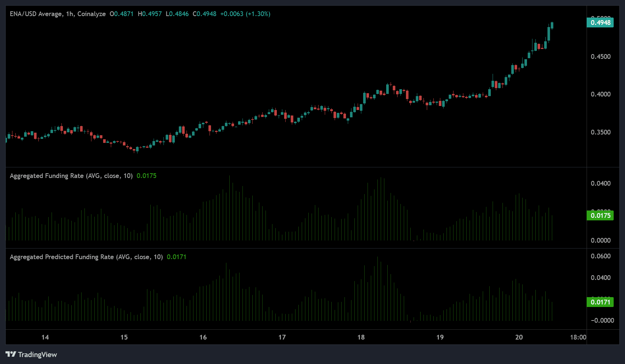Screen dimensions: 625x364
Task: Click the 1h interval label
Action: [69, 14]
